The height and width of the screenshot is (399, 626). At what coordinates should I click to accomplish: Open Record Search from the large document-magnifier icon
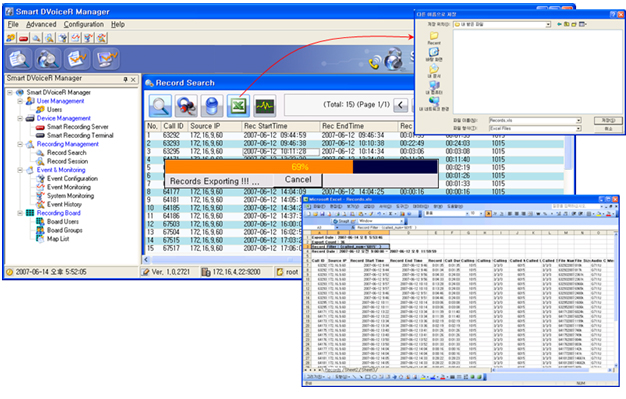(19, 59)
